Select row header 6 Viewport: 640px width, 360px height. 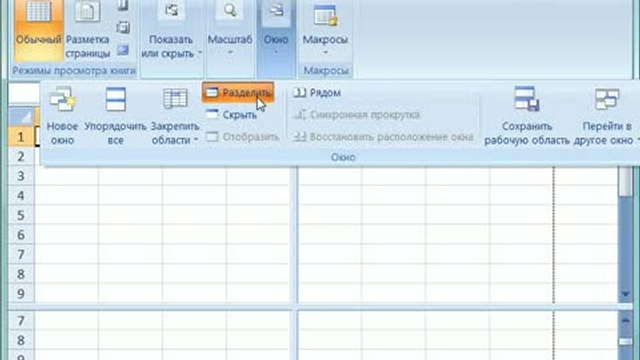tap(21, 235)
